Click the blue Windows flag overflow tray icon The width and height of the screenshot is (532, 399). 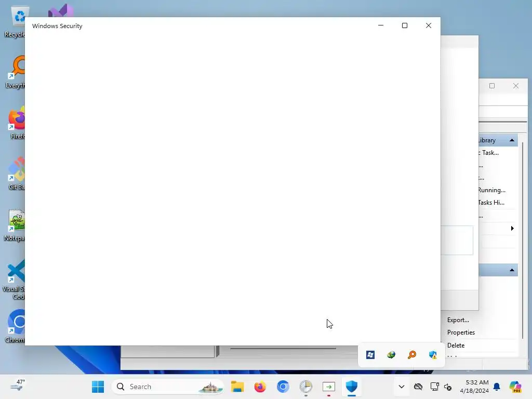click(x=370, y=355)
